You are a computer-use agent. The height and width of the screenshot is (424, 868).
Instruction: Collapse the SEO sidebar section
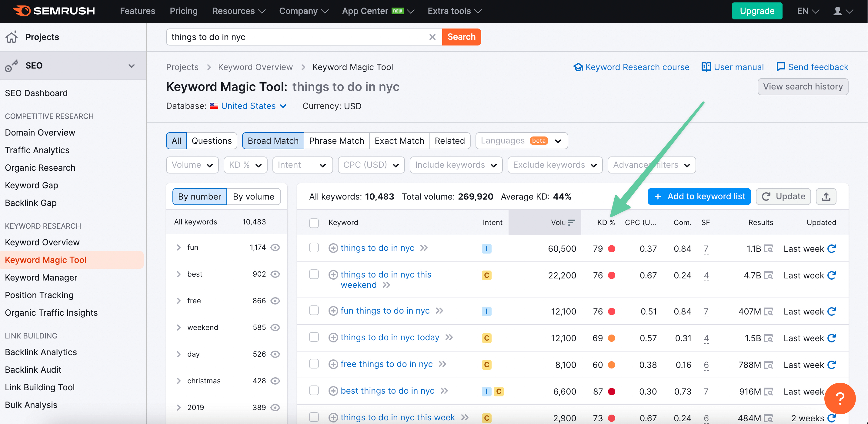tap(132, 66)
